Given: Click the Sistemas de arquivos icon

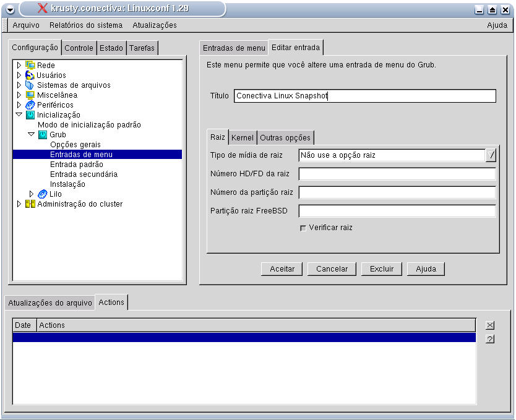Looking at the screenshot, I should coord(30,85).
